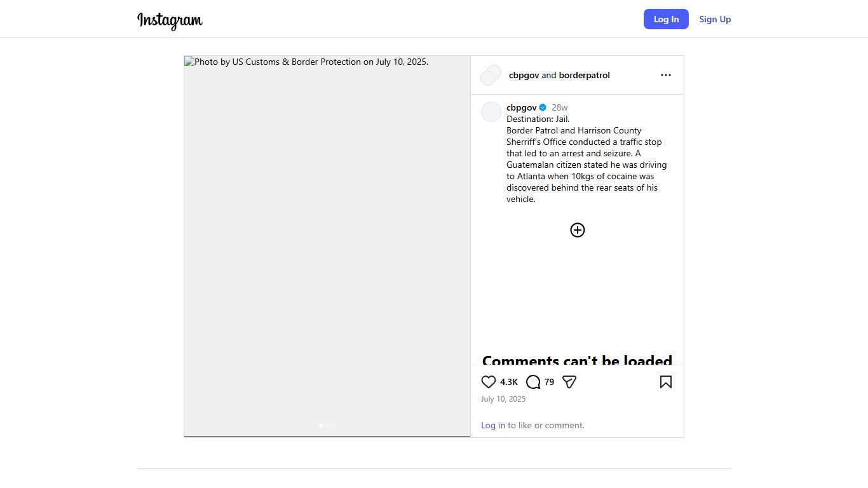868x488 pixels.
Task: Open the three-dot more options menu
Action: 665,75
